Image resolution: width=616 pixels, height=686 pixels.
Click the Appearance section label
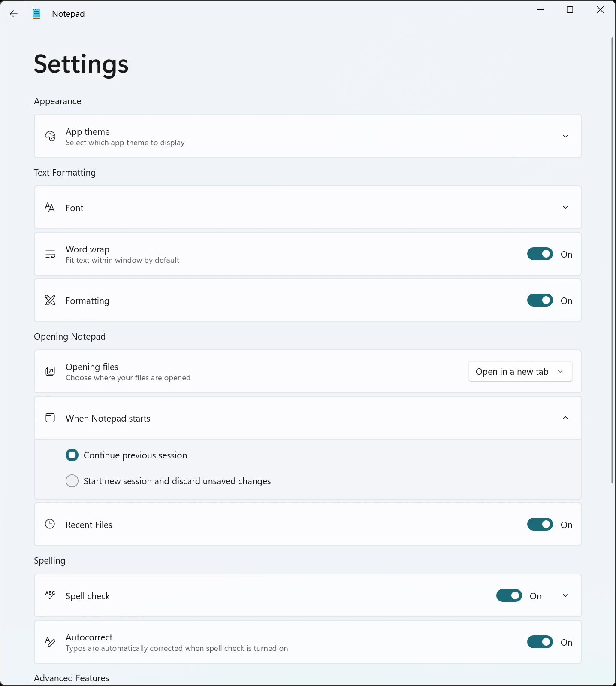pos(57,101)
